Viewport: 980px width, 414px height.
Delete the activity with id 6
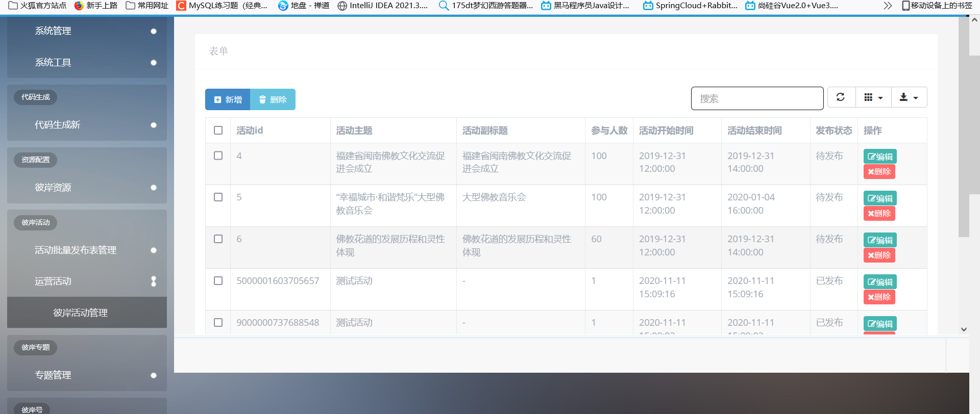(879, 255)
